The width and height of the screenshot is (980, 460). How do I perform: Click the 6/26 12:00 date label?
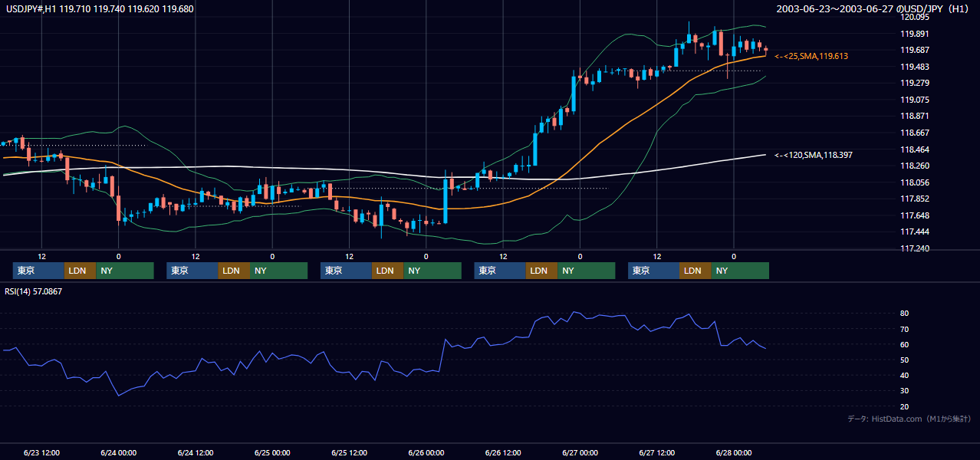(503, 452)
